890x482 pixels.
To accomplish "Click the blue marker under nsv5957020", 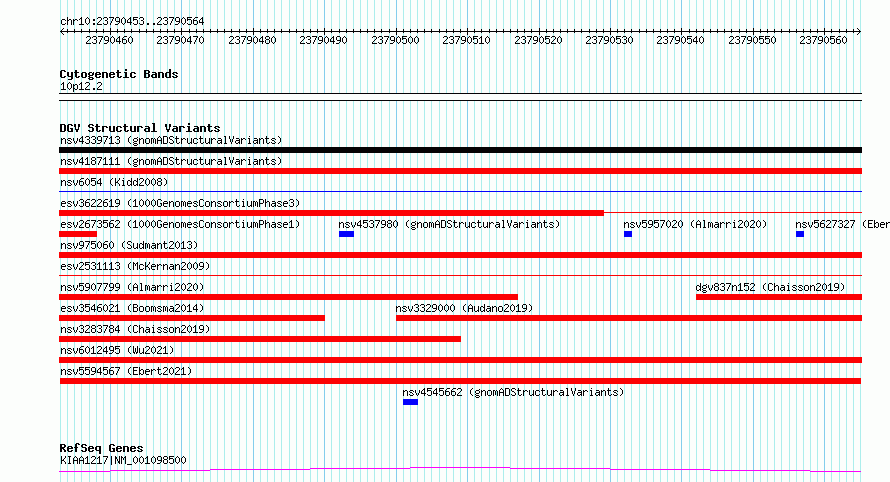I will coord(628,234).
